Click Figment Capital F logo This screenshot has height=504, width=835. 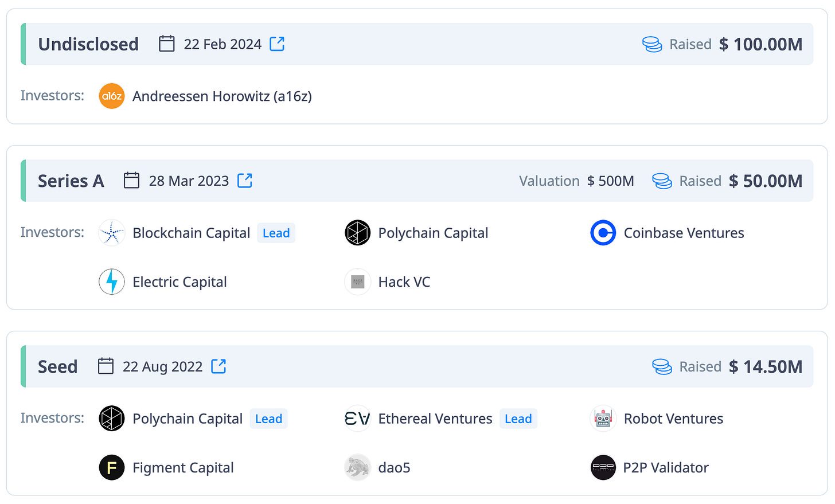112,467
